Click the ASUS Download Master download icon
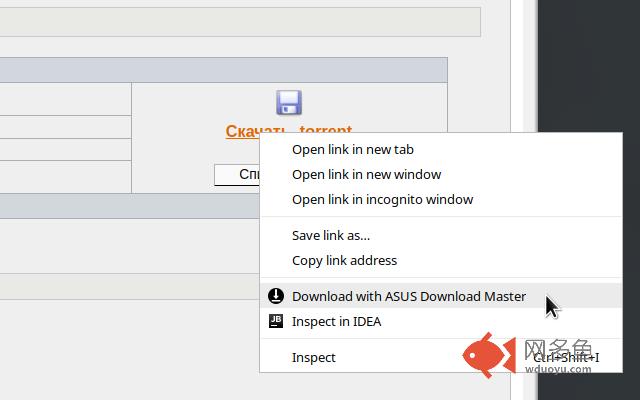Screen dimensions: 640x400 276,296
